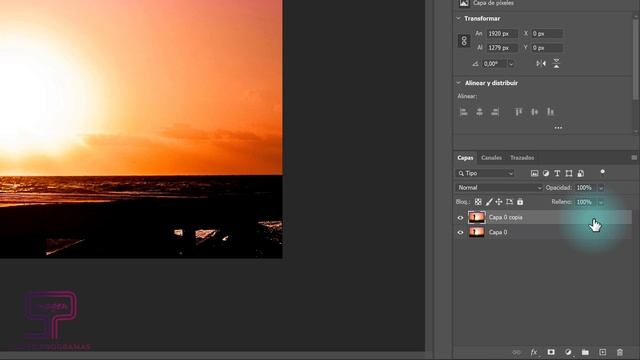Select the 'Capa 0' layer name
This screenshot has width=640, height=360.
tap(498, 232)
